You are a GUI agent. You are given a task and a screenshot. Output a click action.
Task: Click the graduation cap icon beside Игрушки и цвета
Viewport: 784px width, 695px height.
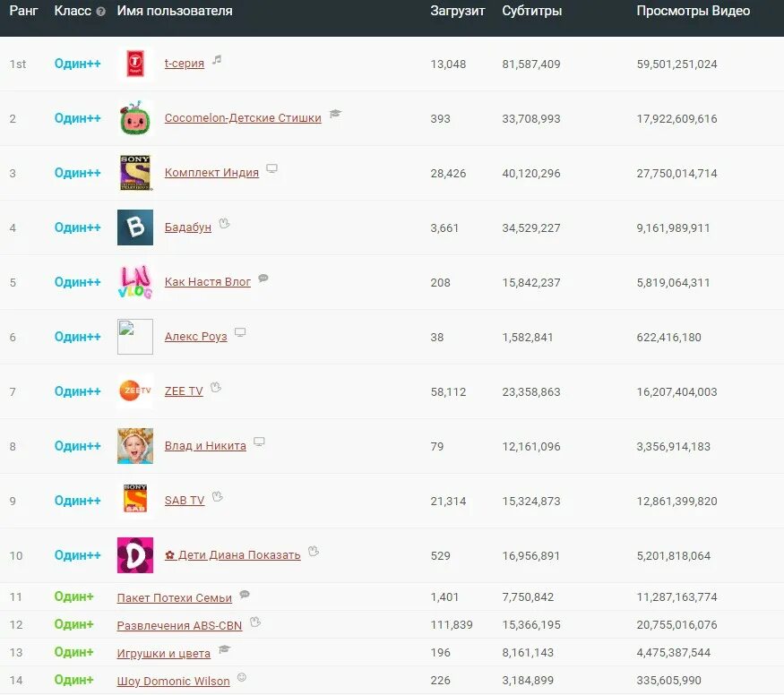coord(225,649)
